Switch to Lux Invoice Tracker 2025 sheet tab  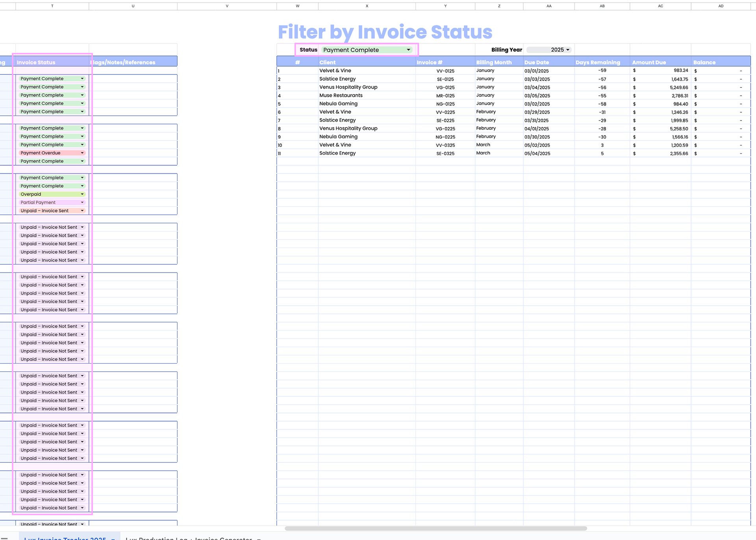coord(65,538)
